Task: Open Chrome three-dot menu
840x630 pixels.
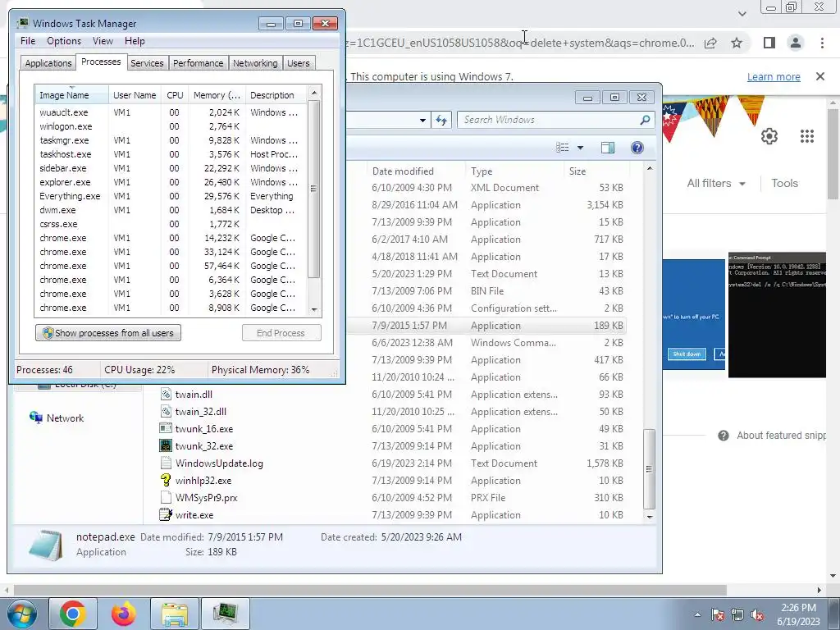Action: 822,43
